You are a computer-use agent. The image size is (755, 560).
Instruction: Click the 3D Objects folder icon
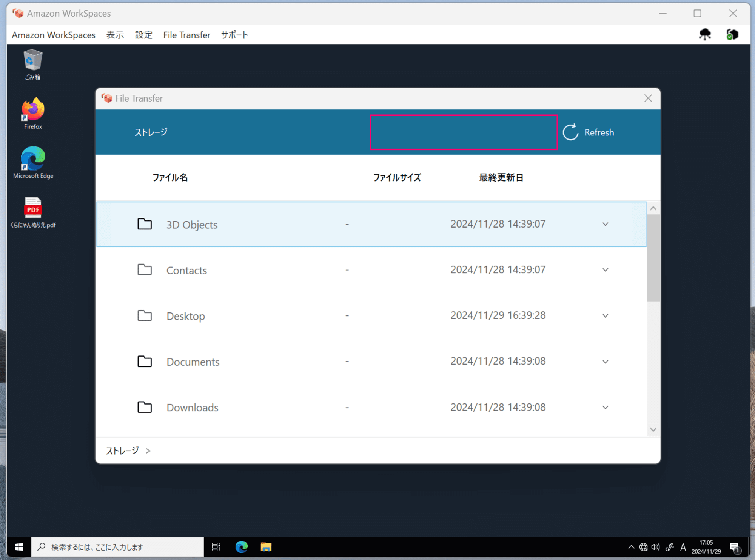145,224
